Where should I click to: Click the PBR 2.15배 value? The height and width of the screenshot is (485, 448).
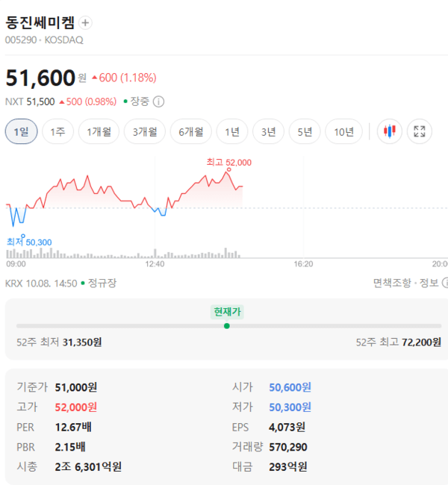click(x=70, y=447)
